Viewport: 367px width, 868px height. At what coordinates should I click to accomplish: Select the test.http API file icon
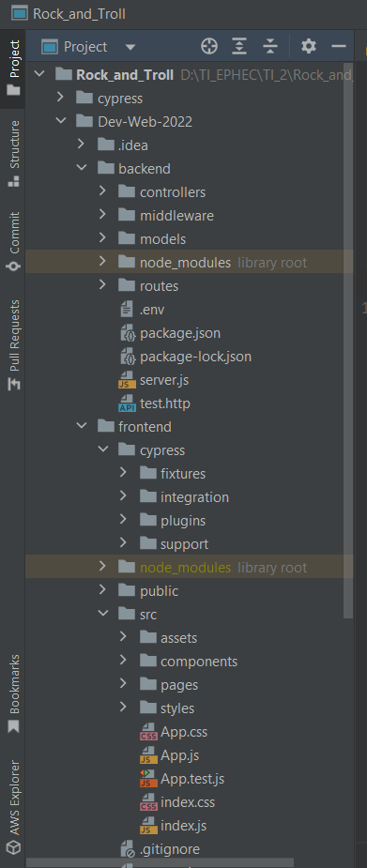(128, 404)
